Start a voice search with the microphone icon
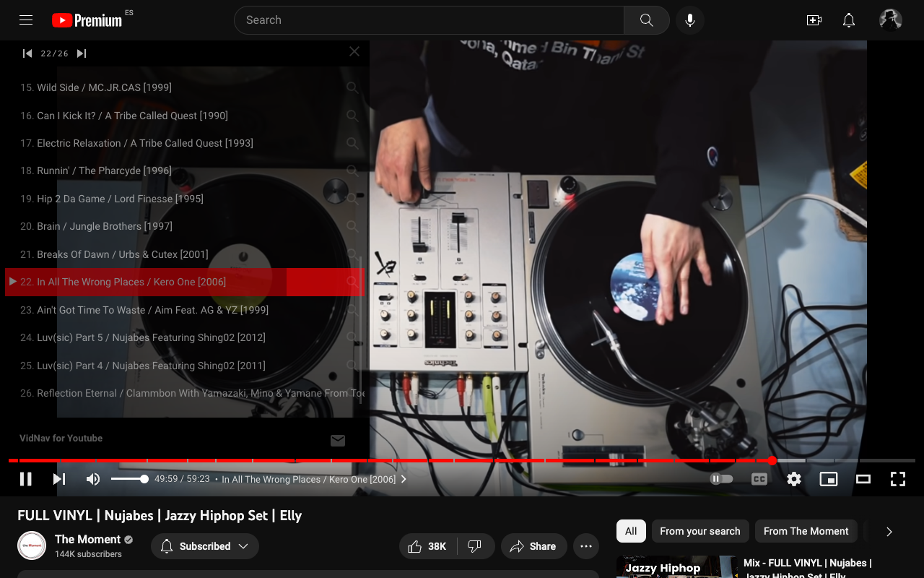Viewport: 924px width, 578px height. tap(689, 20)
